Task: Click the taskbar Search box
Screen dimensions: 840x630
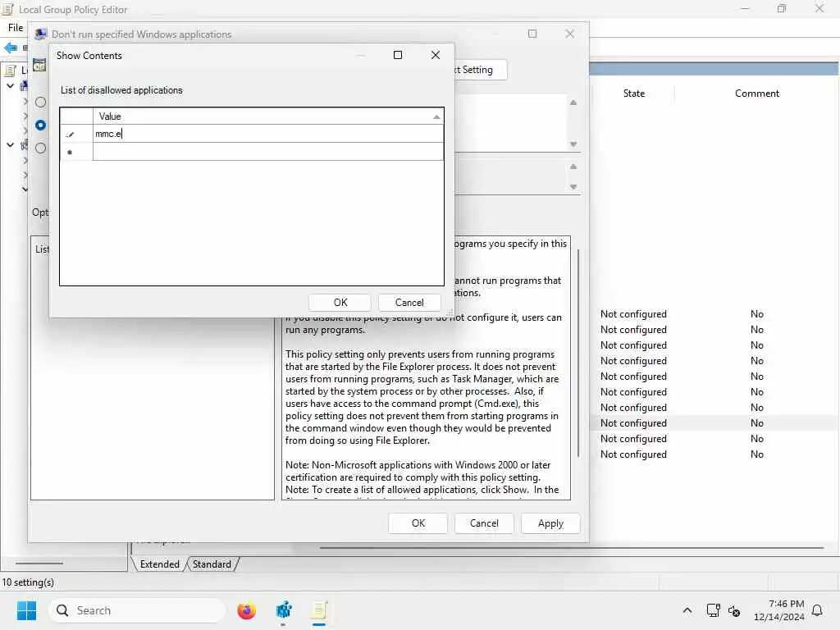Action: click(x=137, y=610)
